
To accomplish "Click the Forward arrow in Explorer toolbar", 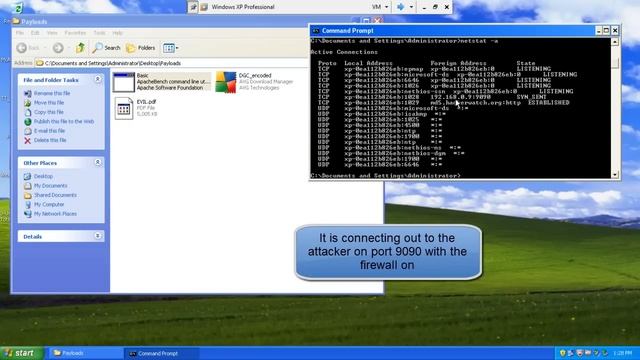I will (58, 48).
